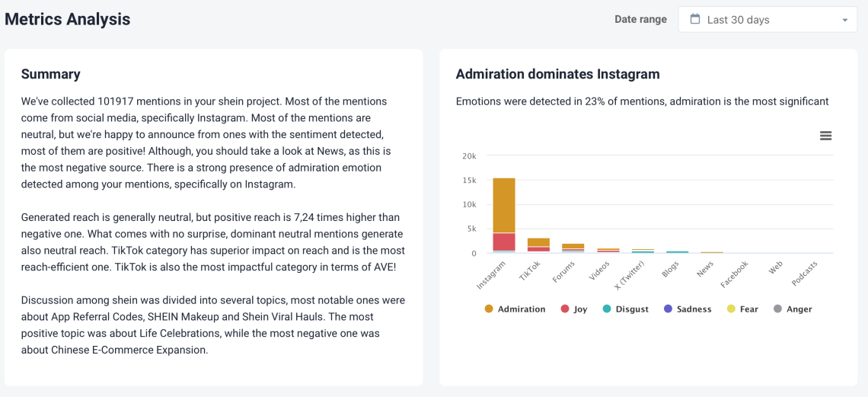Click the Metrics Analysis page title
Screen dimensions: 868x397
click(x=68, y=19)
